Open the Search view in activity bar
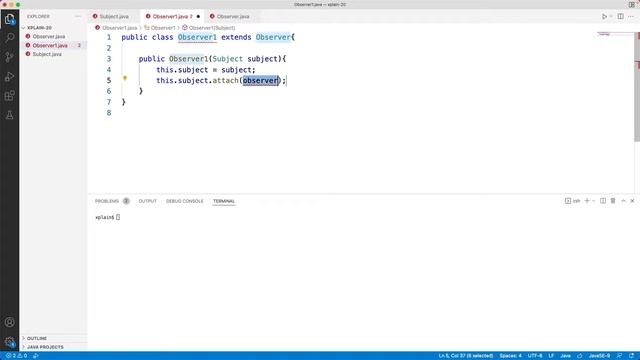640x360 pixels. pos(9,38)
